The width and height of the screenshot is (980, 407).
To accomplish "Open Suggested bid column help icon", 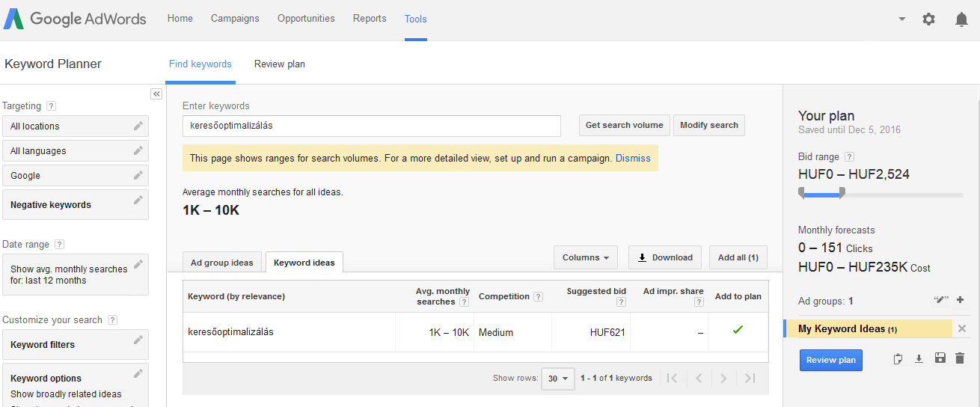I will tap(621, 302).
